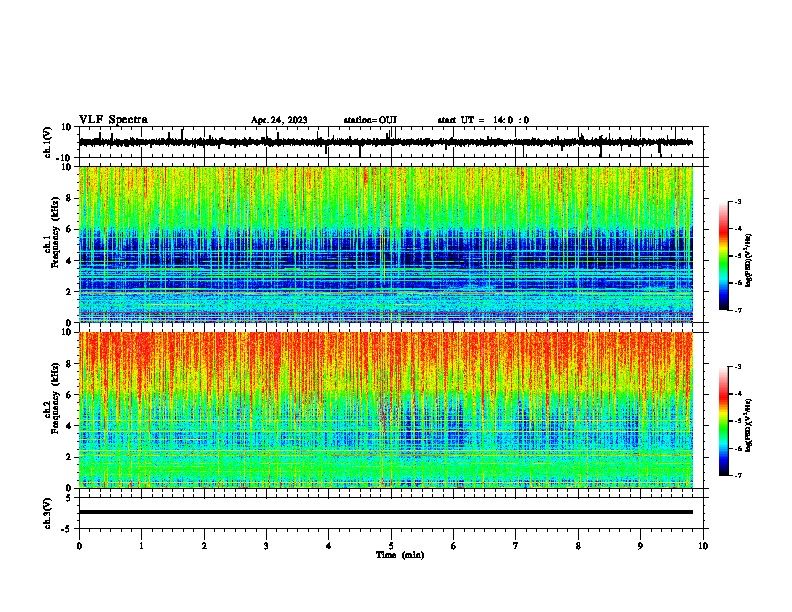792x612 pixels.
Task: Click the "-3" value on ch.1 colorbar
Action: point(737,202)
